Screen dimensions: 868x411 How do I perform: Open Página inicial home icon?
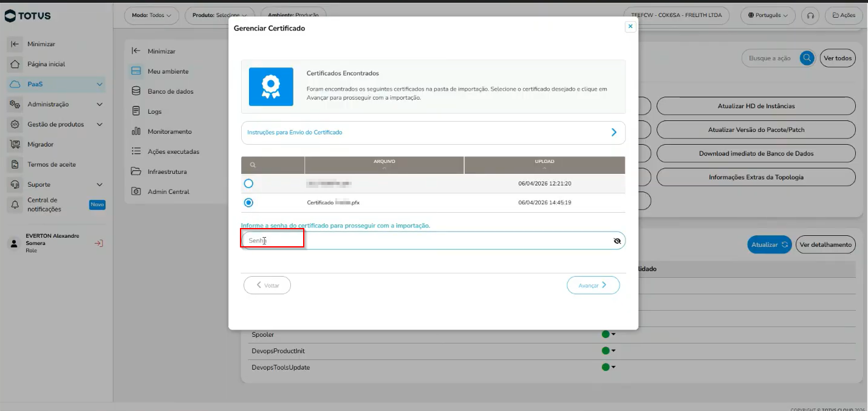[x=15, y=64]
